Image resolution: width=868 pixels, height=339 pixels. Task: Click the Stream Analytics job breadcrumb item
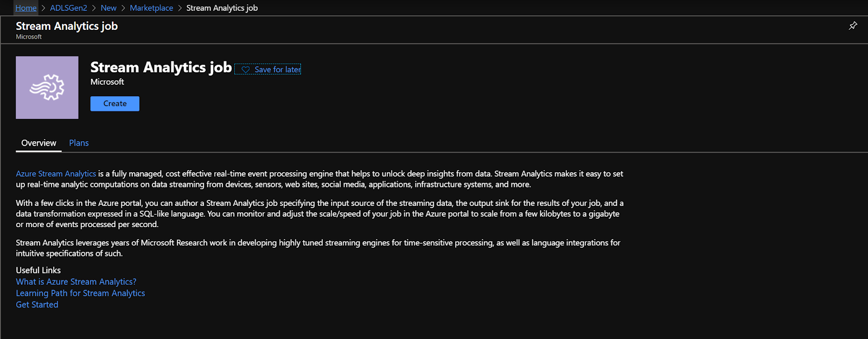pos(222,8)
